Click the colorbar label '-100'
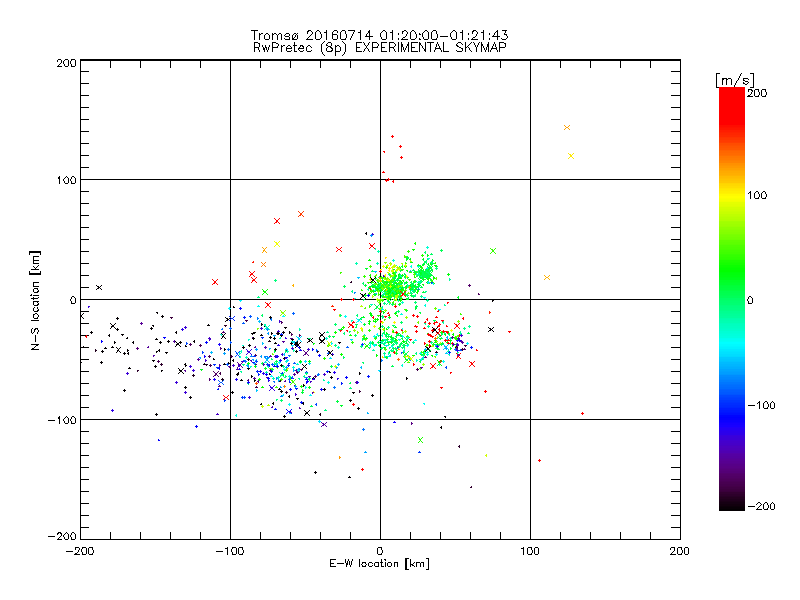800x600 pixels. 761,405
